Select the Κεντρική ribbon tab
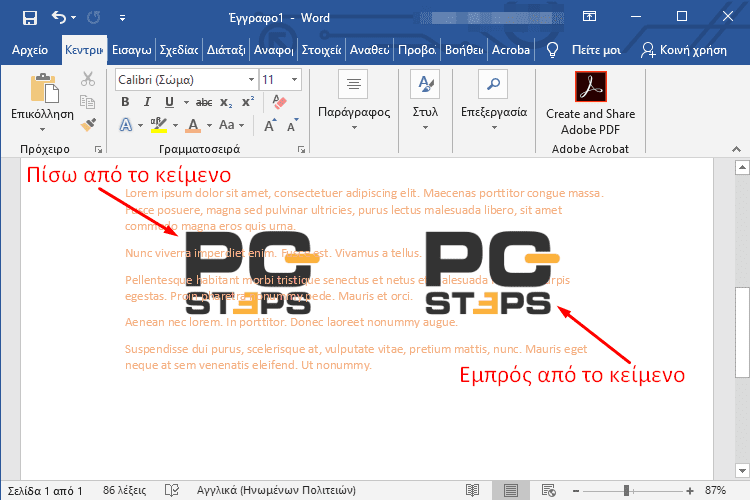 click(84, 50)
